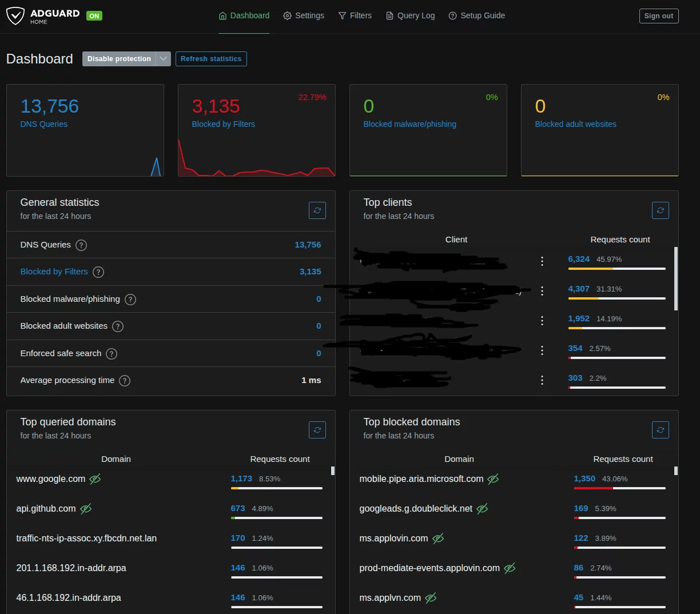Go to the Filters menu
The height and width of the screenshot is (614, 700).
pos(355,16)
